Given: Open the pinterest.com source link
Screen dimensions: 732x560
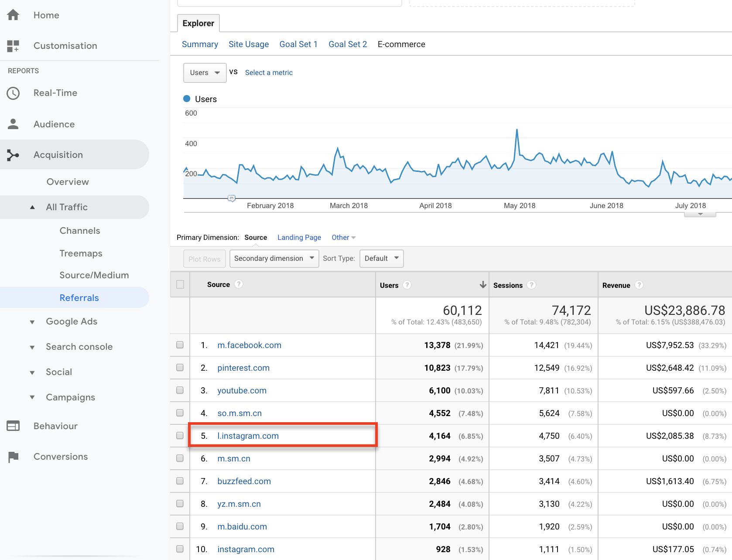Looking at the screenshot, I should click(243, 368).
